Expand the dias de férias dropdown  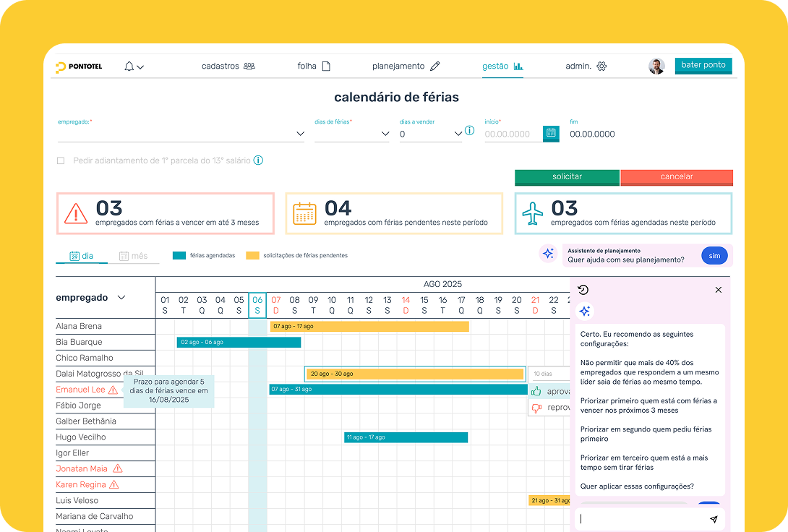point(352,134)
